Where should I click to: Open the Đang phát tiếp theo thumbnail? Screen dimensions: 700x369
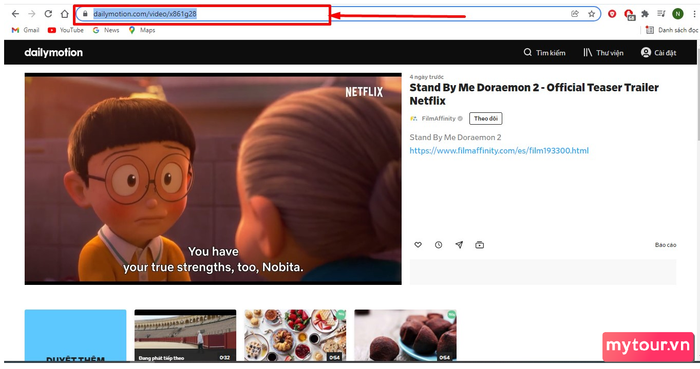pos(185,335)
